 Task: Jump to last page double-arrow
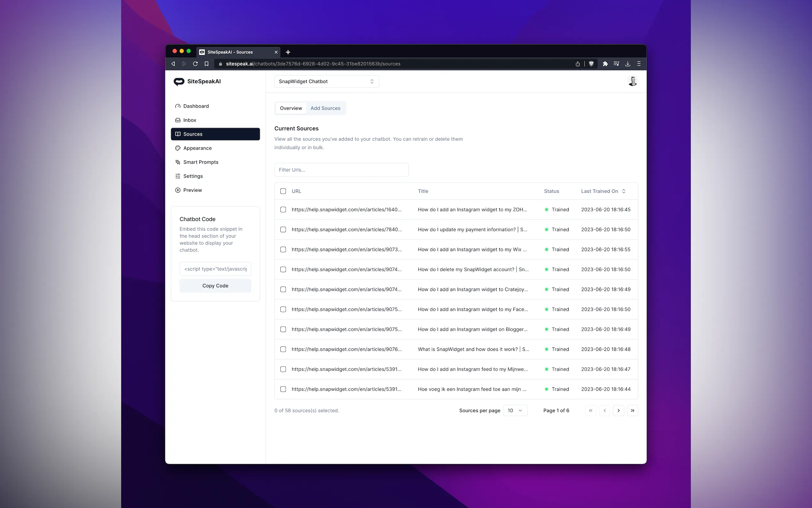tap(632, 410)
